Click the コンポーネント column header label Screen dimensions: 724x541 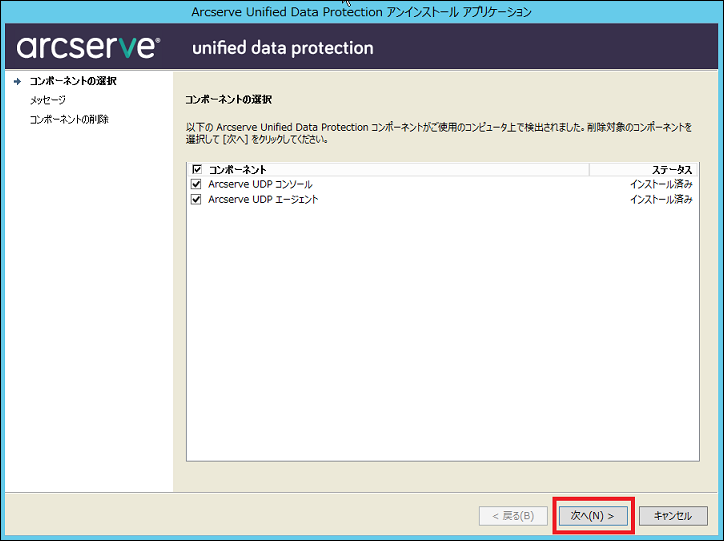click(237, 170)
